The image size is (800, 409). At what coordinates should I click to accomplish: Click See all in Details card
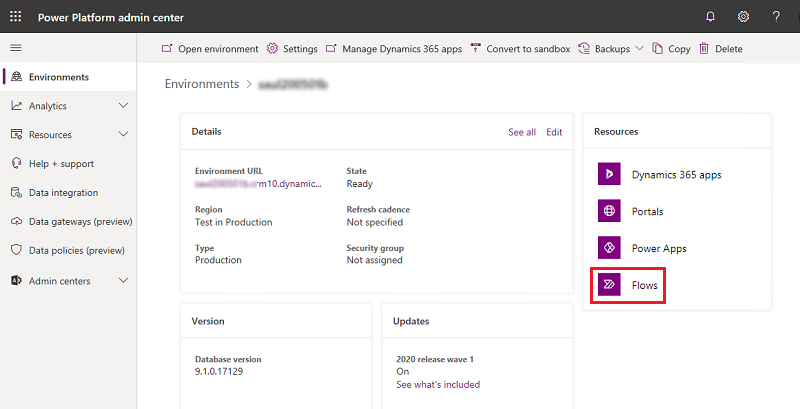(x=522, y=132)
